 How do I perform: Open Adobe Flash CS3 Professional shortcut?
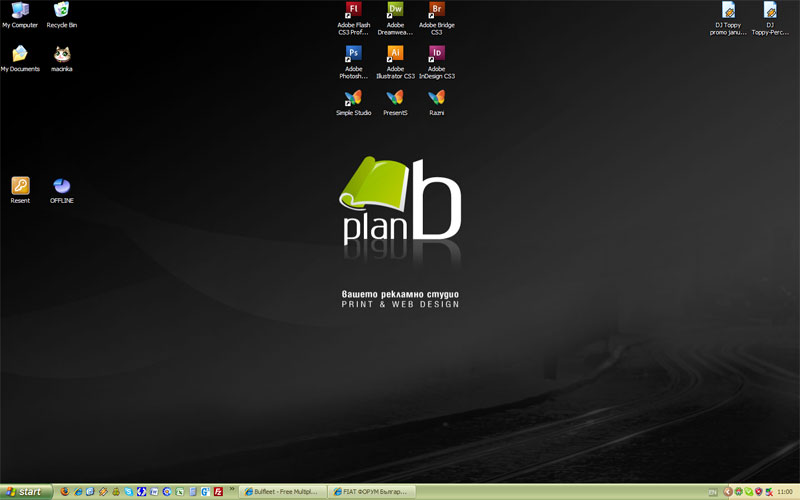click(353, 11)
